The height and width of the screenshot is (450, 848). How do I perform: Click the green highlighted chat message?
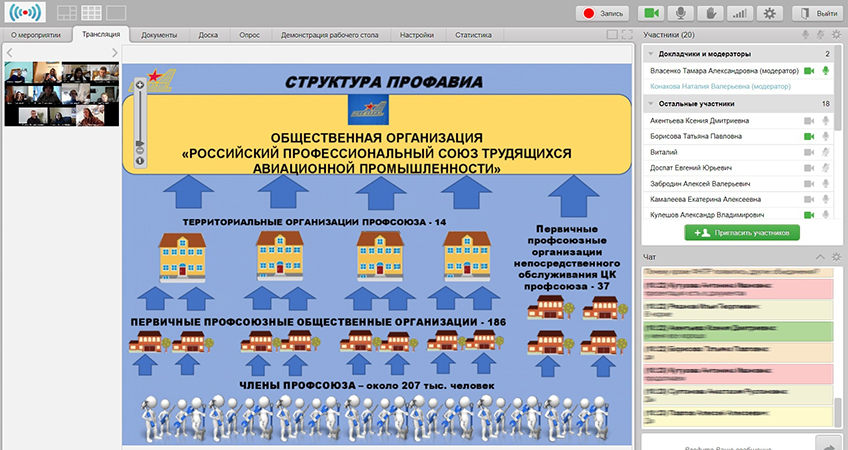click(x=738, y=332)
